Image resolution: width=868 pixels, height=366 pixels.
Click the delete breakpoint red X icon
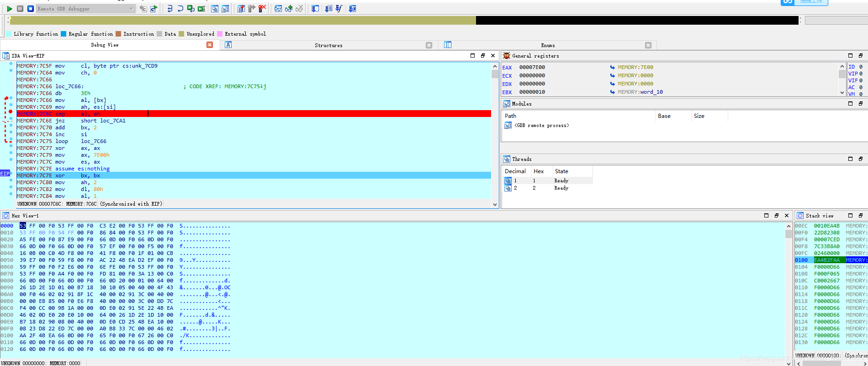tap(262, 9)
